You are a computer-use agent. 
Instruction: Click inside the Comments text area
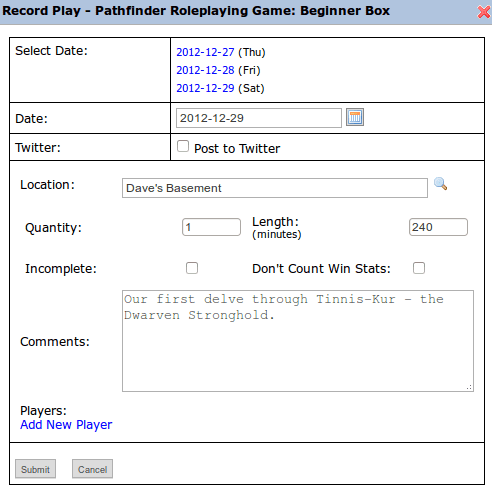click(298, 341)
